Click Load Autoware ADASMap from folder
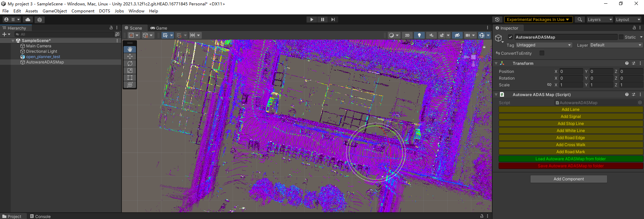The image size is (644, 219). (x=570, y=159)
